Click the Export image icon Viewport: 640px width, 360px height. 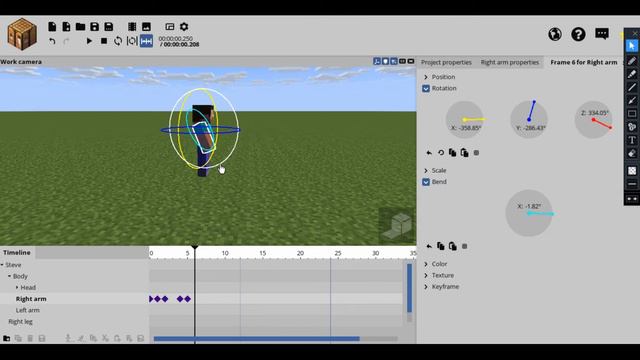pyautogui.click(x=146, y=27)
